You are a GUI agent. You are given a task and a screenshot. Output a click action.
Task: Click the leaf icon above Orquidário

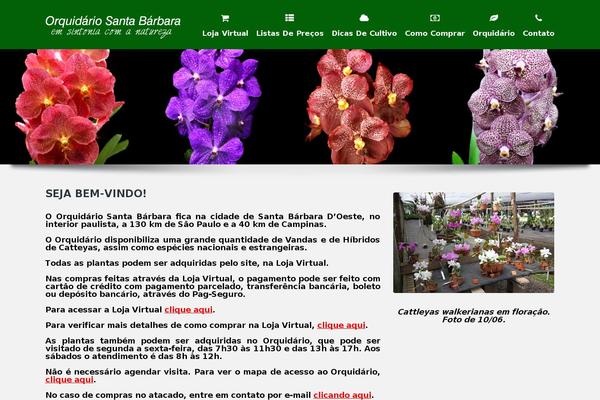(x=494, y=18)
